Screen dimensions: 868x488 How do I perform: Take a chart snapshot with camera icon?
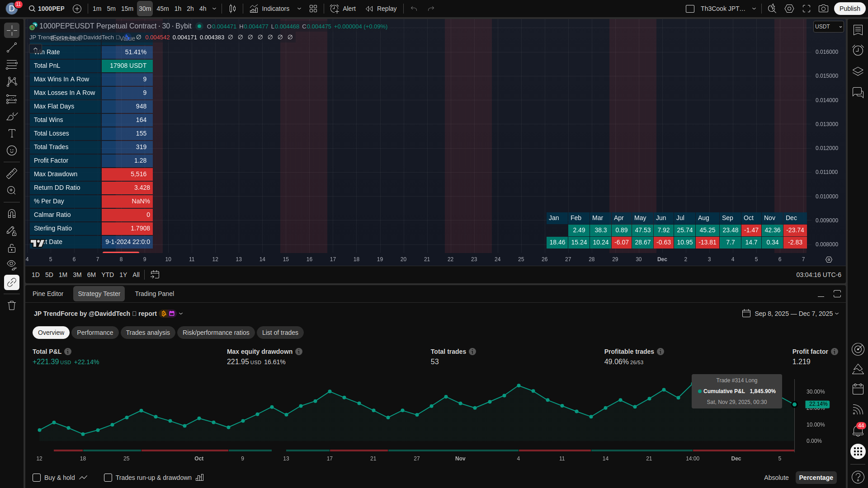click(x=823, y=9)
